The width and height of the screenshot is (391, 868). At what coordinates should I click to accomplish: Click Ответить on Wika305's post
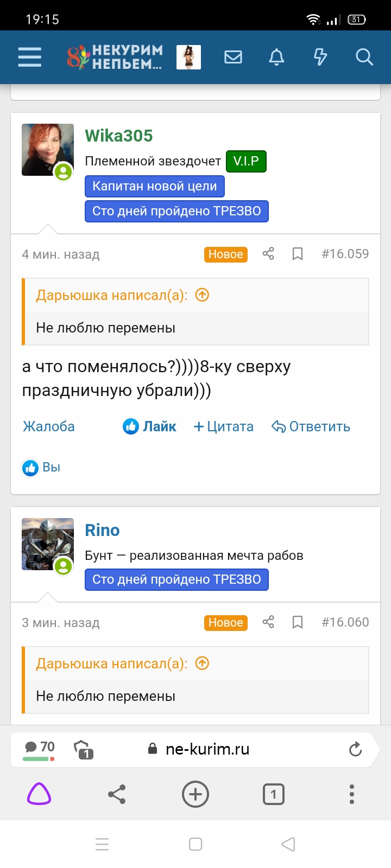(x=311, y=427)
